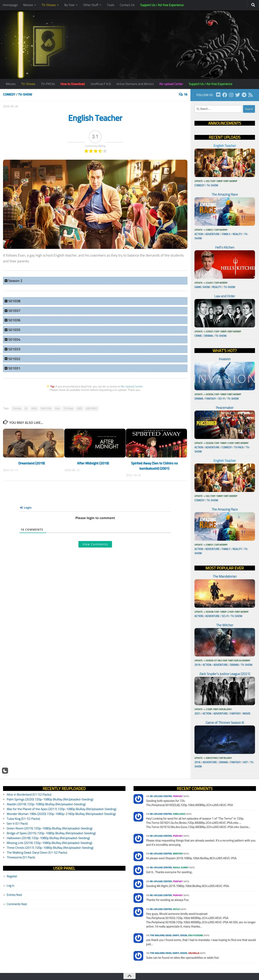Expand episode S01E02
The height and width of the screenshot is (980, 259).
(x=95, y=359)
